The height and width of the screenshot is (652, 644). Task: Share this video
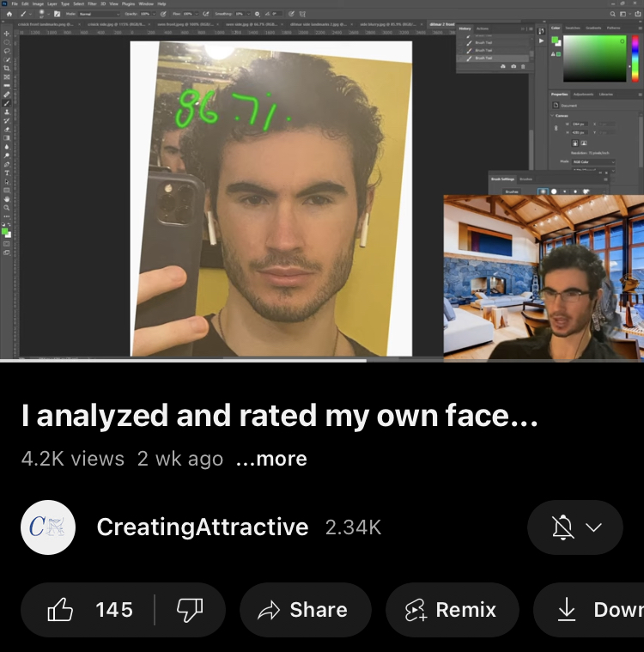[305, 610]
